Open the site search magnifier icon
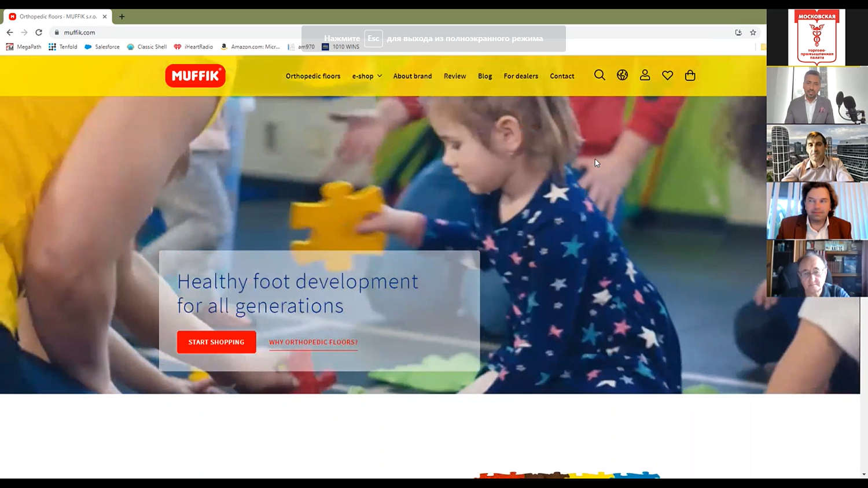This screenshot has height=488, width=868. pyautogui.click(x=599, y=75)
